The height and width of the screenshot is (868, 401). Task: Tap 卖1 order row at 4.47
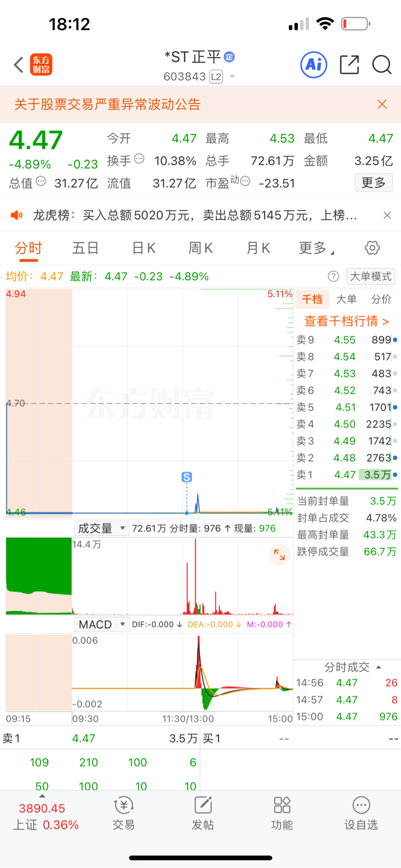click(347, 475)
